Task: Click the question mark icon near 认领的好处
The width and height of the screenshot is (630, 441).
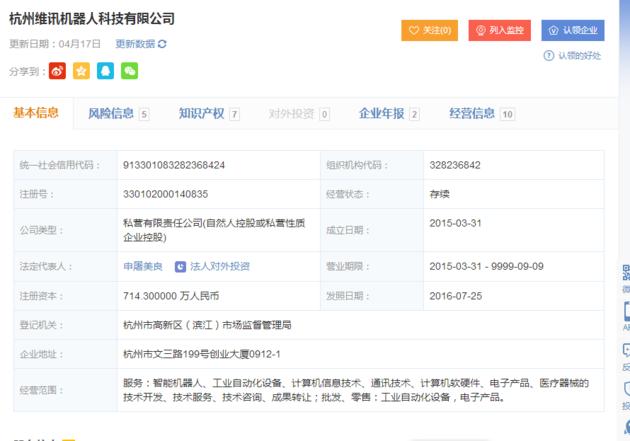Action: click(548, 56)
